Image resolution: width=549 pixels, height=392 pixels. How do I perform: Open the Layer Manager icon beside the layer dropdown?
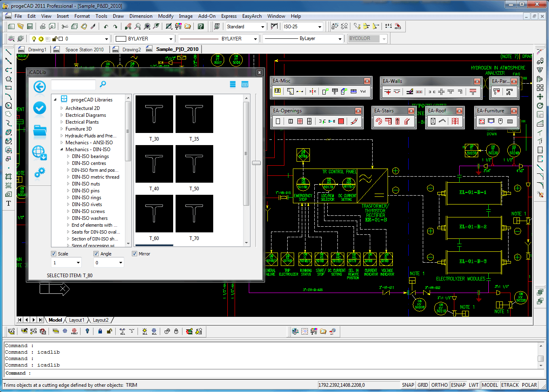point(11,39)
